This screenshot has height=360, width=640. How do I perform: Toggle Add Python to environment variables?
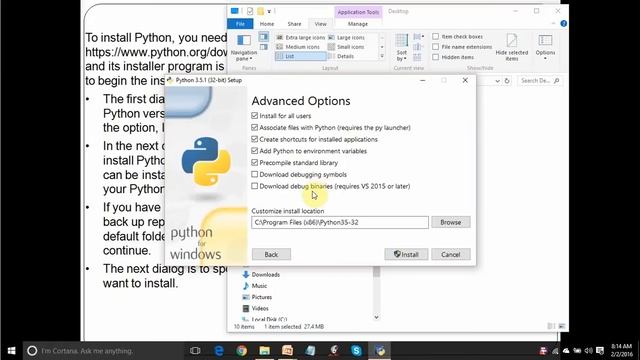pos(255,151)
